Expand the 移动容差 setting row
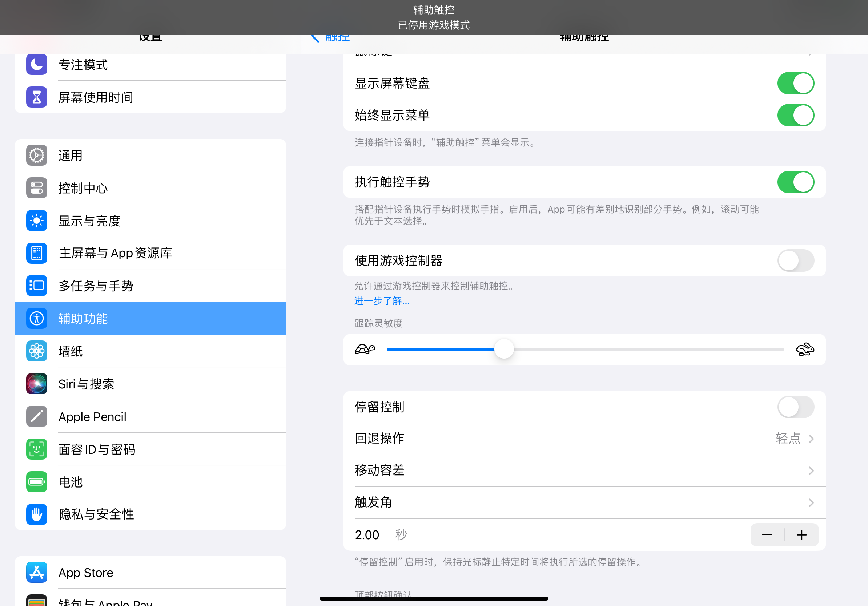The width and height of the screenshot is (868, 606). 584,470
